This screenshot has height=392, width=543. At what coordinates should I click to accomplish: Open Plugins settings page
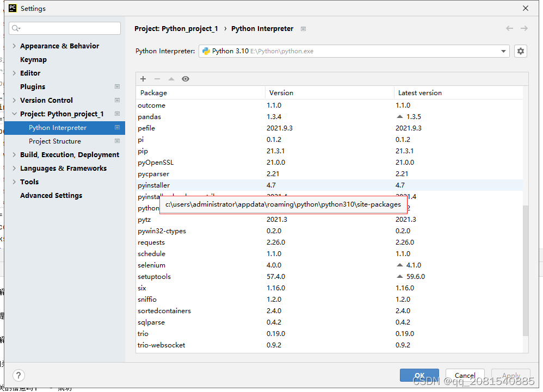point(33,87)
